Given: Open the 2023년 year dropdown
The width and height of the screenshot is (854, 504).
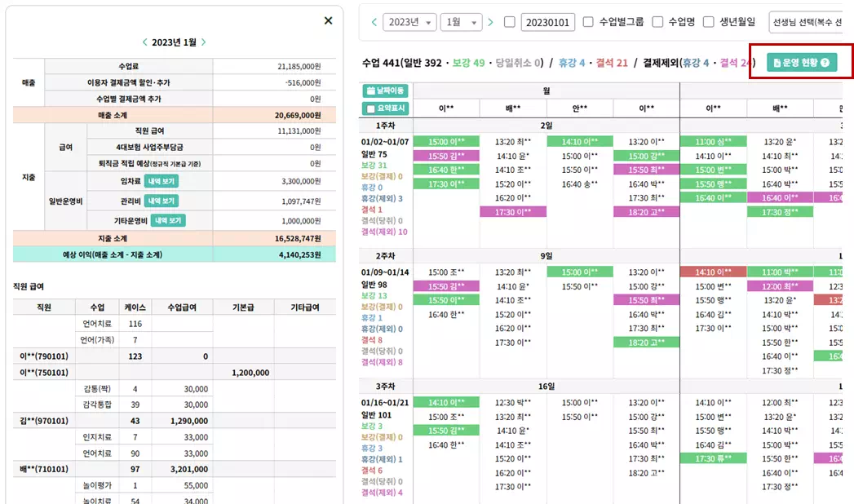Looking at the screenshot, I should coord(410,22).
